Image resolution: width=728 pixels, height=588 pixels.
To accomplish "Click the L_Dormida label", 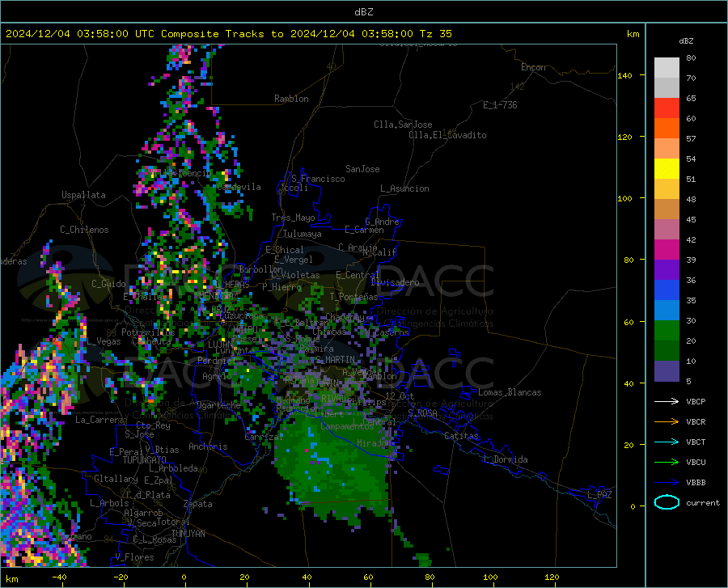I will point(505,459).
